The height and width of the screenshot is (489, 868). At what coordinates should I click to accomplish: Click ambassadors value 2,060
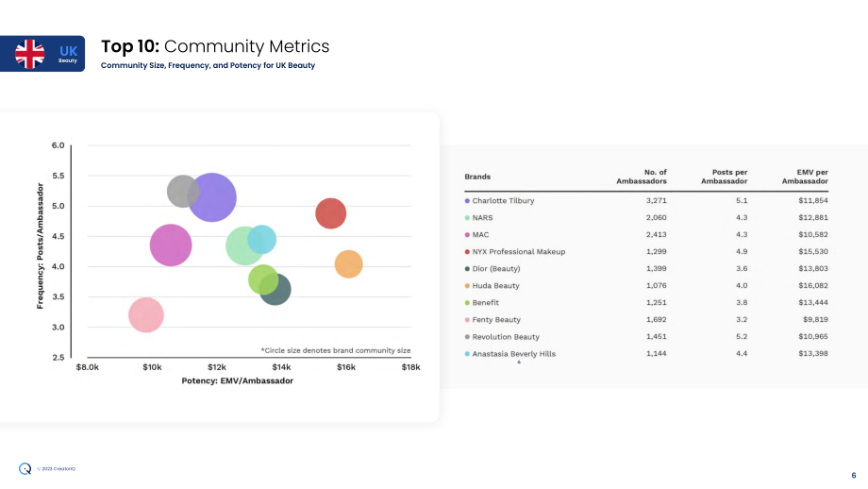point(657,218)
